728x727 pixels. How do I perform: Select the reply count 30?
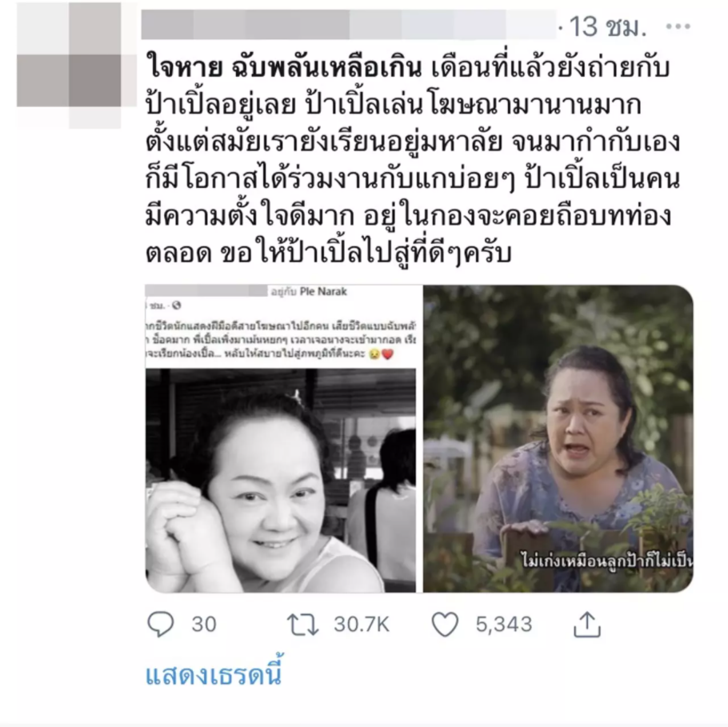(x=204, y=625)
